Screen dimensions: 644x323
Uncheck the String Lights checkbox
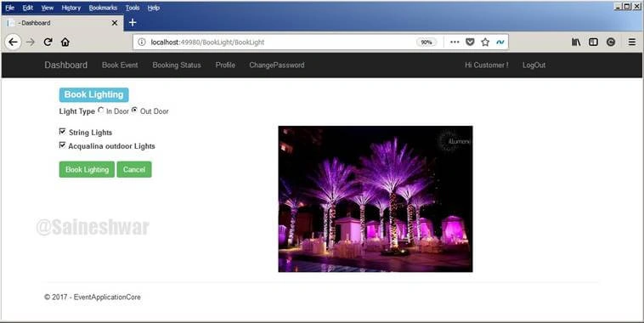coord(62,132)
